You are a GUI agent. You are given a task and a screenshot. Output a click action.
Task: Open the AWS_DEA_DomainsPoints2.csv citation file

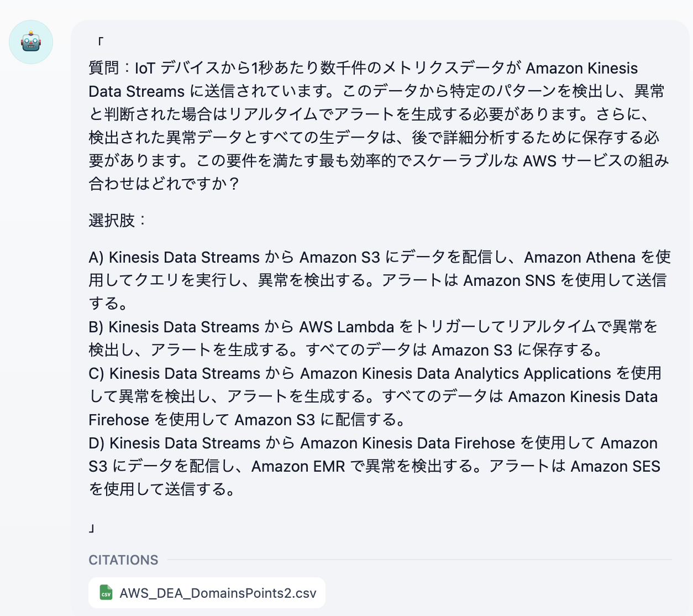point(207,592)
